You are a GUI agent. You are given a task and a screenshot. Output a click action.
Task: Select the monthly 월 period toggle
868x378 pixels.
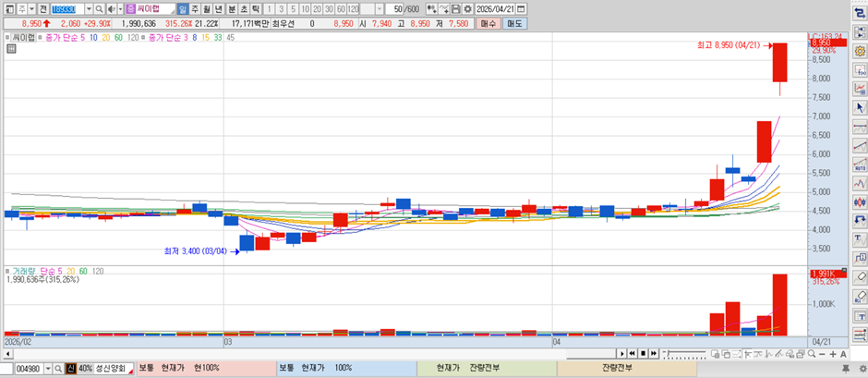point(207,9)
